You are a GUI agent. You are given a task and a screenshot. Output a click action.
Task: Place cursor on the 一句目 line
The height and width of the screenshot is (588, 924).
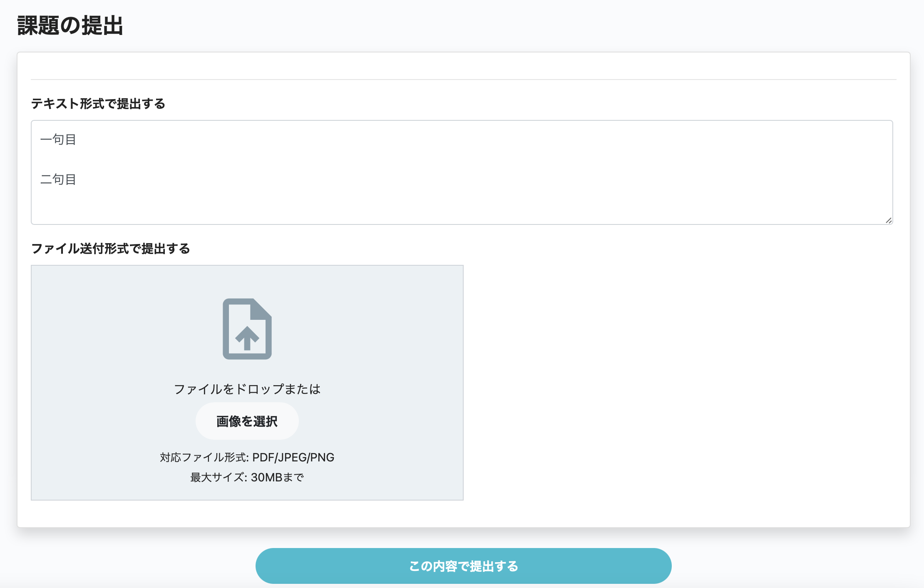pos(58,140)
